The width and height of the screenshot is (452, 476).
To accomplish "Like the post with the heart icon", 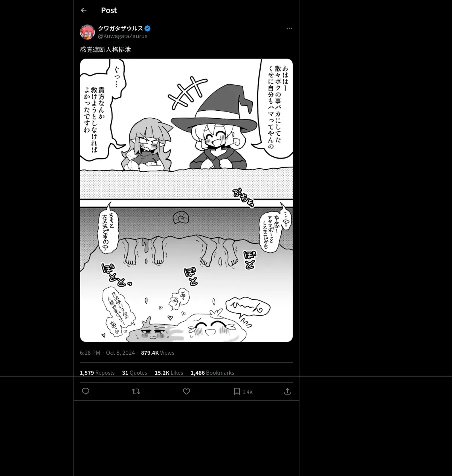I will [186, 391].
